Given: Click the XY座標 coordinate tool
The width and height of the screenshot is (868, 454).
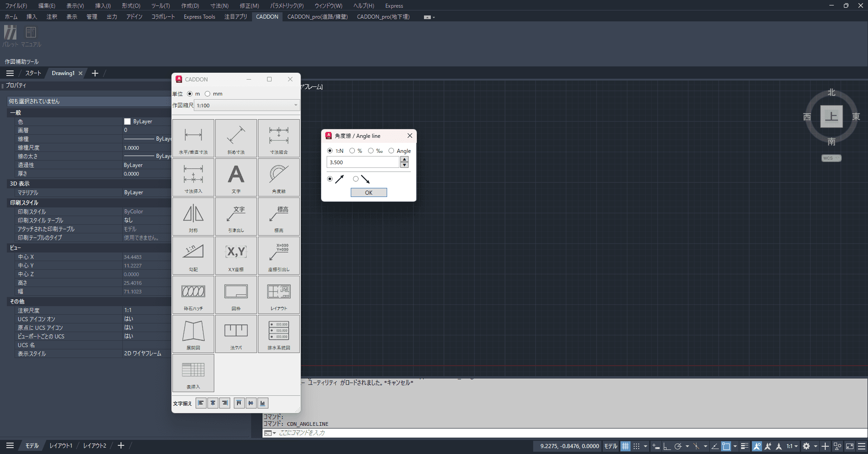Looking at the screenshot, I should 236,255.
